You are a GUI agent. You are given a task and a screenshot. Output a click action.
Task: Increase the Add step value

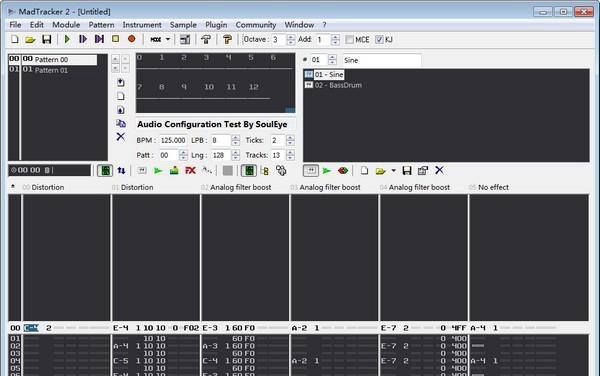coord(335,37)
